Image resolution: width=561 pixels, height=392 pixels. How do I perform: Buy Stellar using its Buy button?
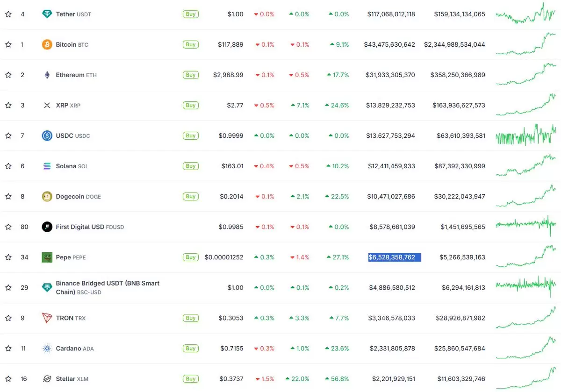coord(191,378)
